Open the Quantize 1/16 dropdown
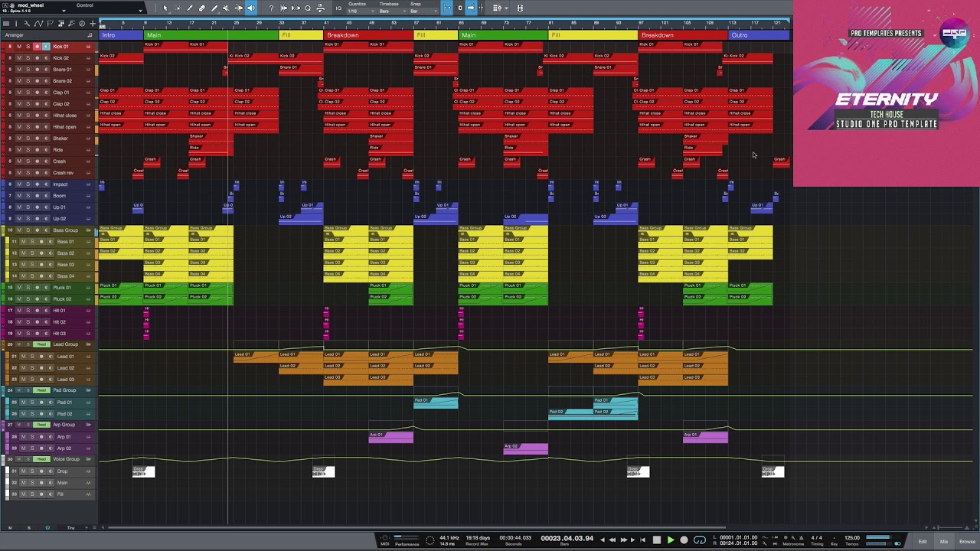Screen dimensions: 980x551 [361, 11]
